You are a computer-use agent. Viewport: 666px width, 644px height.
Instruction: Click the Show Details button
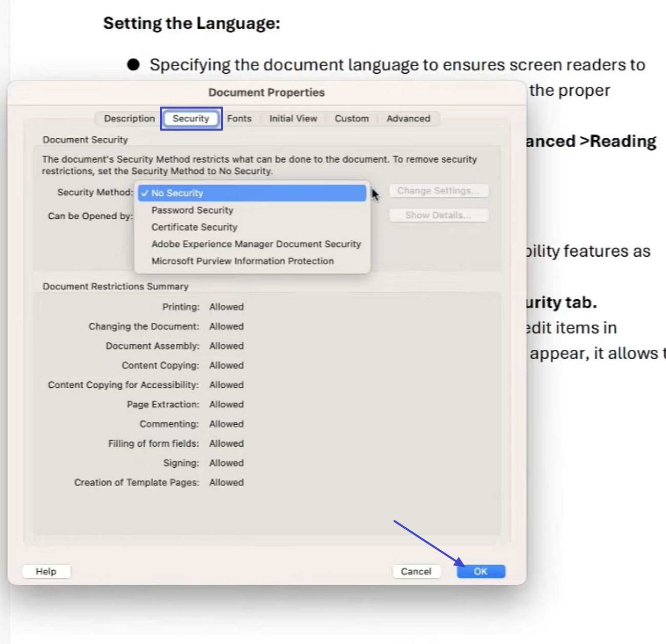click(439, 215)
